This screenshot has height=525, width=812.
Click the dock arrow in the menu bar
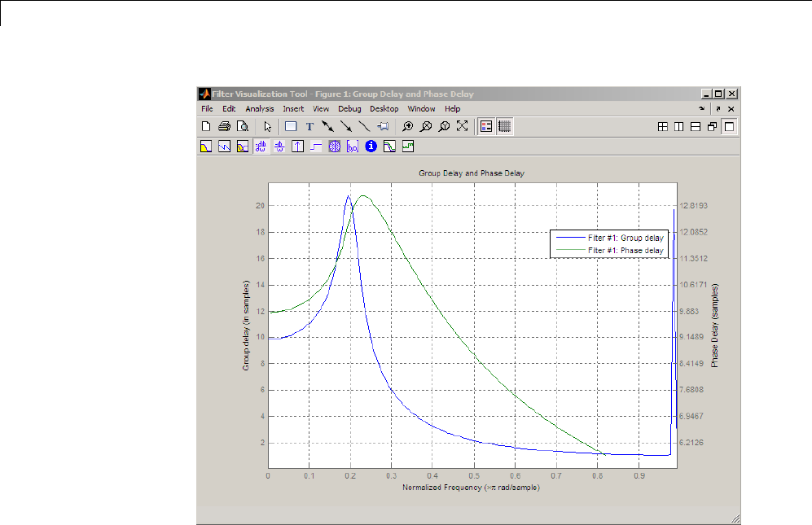point(702,109)
